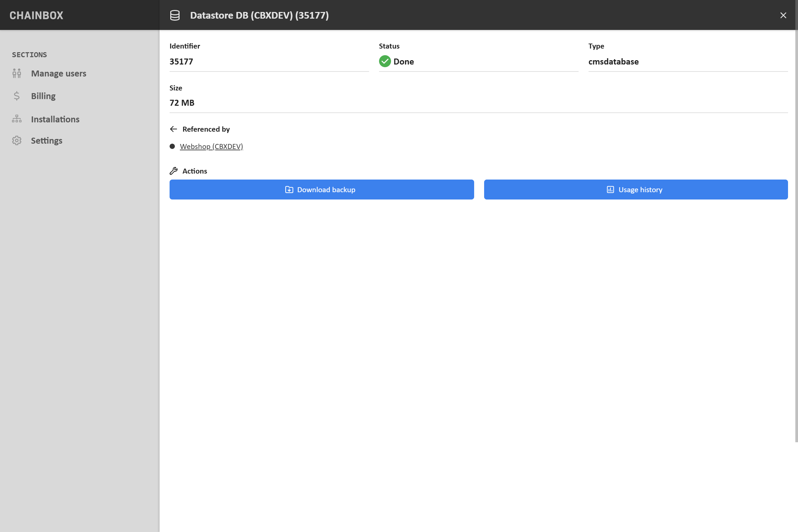Click the Actions wrench icon
This screenshot has height=532, width=798.
click(x=173, y=171)
